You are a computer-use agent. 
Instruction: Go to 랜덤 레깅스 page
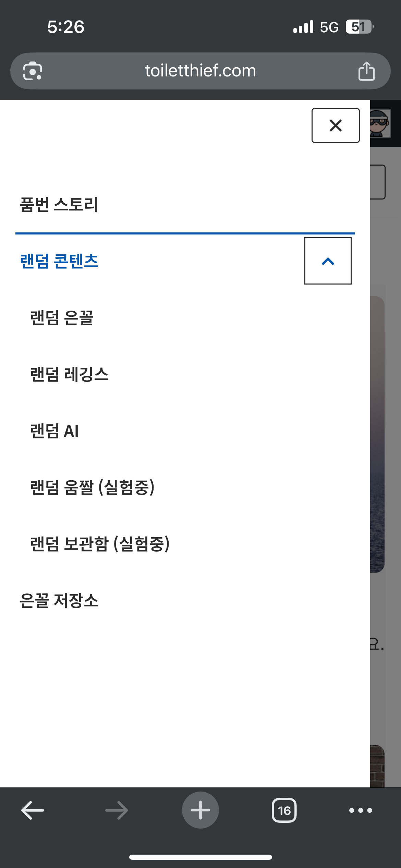point(69,374)
